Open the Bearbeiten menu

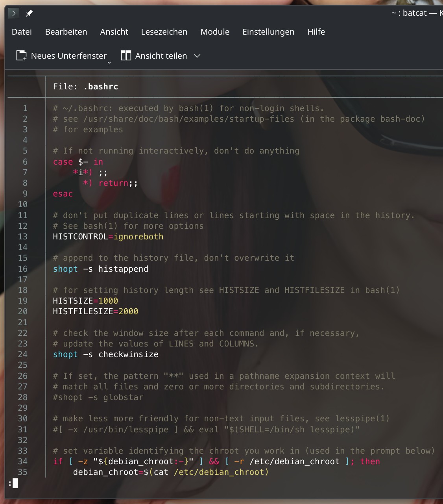coord(66,32)
